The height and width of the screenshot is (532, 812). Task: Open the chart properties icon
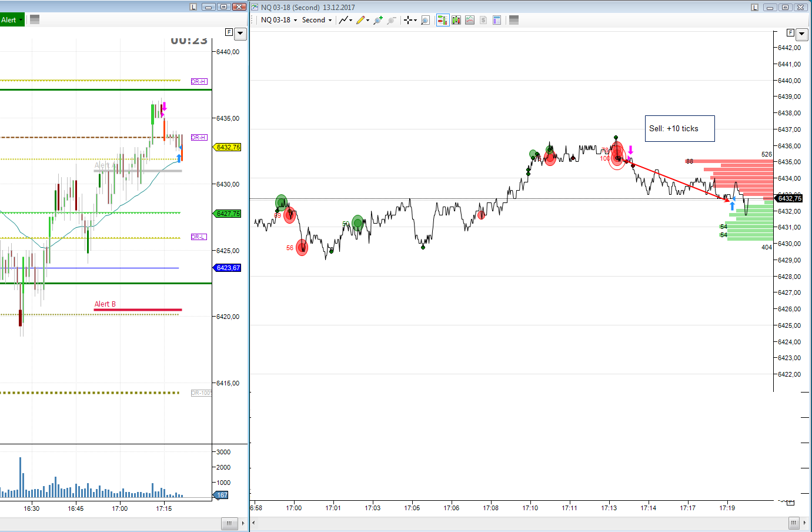coord(497,20)
